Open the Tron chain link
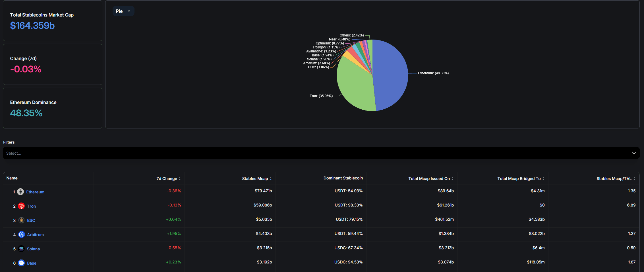The width and height of the screenshot is (644, 272). point(31,206)
